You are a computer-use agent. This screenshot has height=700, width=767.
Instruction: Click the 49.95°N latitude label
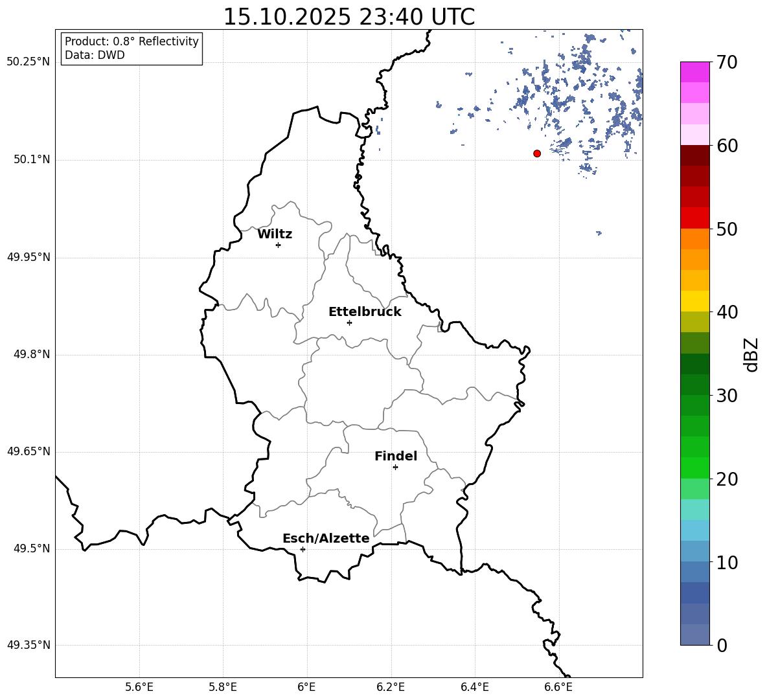point(29,257)
